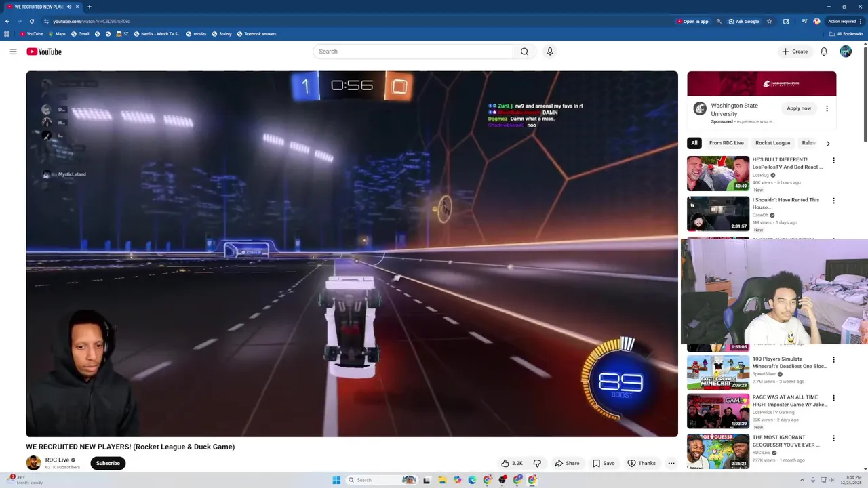This screenshot has width=868, height=488.
Task: Show hidden system tray icons
Action: click(801, 480)
